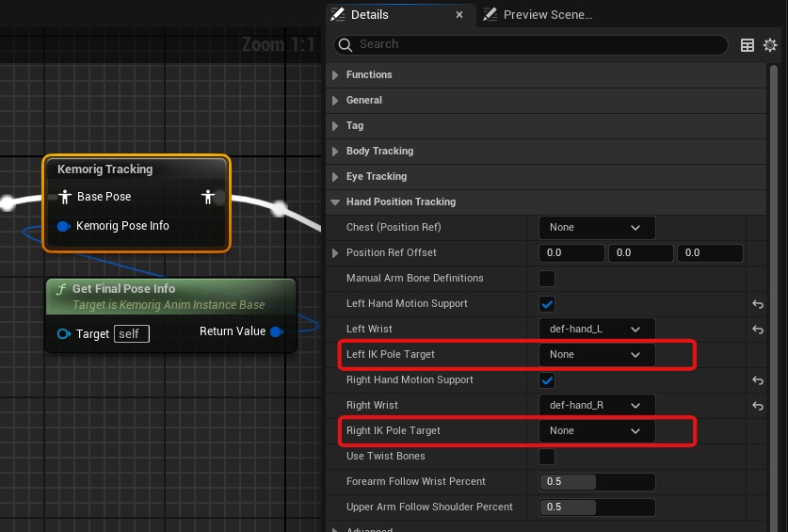
Task: Switch to the Preview Scene tab
Action: [546, 15]
